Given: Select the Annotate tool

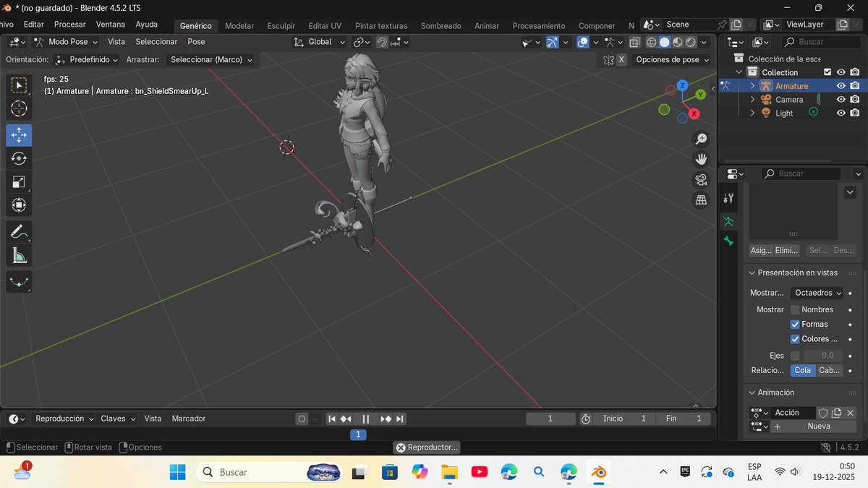Looking at the screenshot, I should tap(19, 232).
